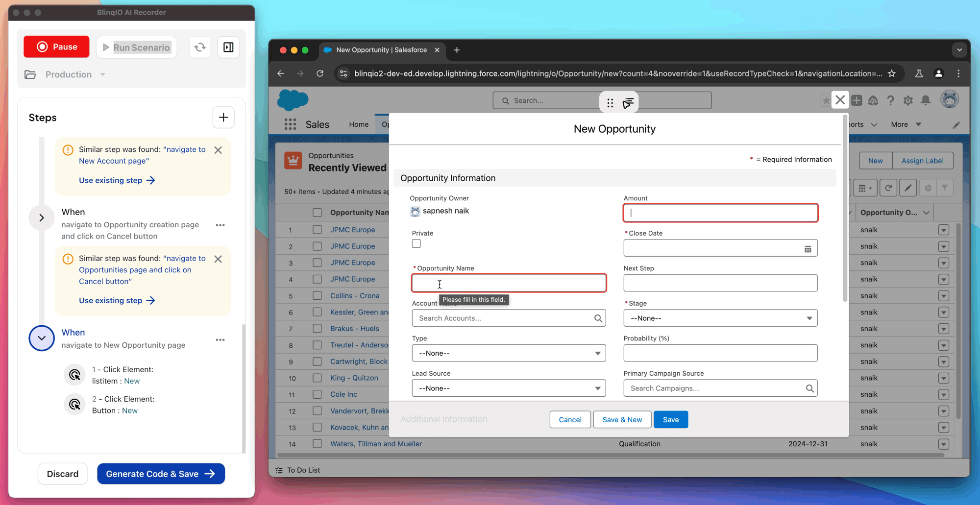Open the Trailhead guidance icon

[x=873, y=100]
